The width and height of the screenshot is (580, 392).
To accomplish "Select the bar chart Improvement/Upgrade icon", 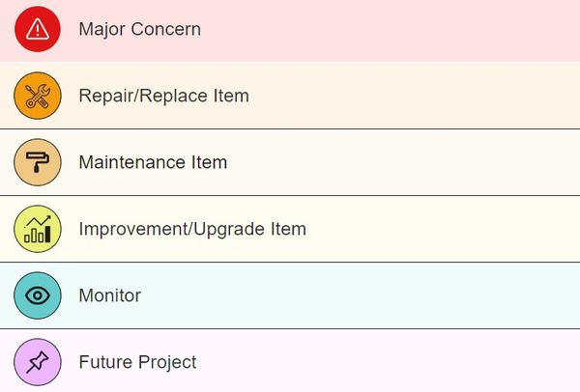I will click(38, 229).
